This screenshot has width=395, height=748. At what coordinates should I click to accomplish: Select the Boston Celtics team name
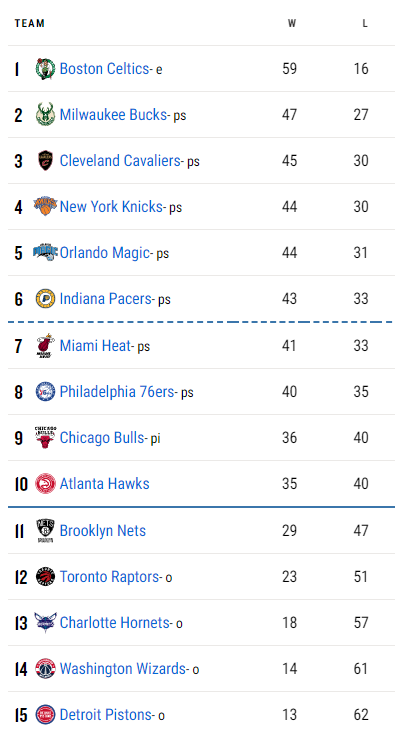[x=104, y=69]
